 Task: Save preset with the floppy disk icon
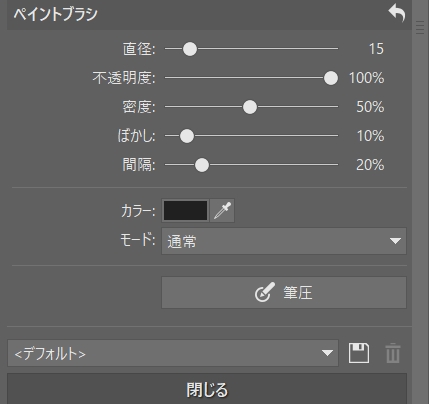click(x=359, y=353)
